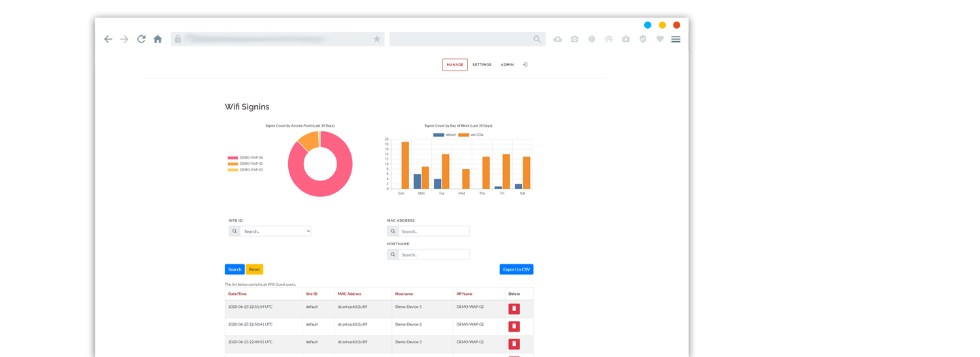Sort the table by the AP Name column header
Image resolution: width=980 pixels, height=357 pixels.
tap(464, 294)
